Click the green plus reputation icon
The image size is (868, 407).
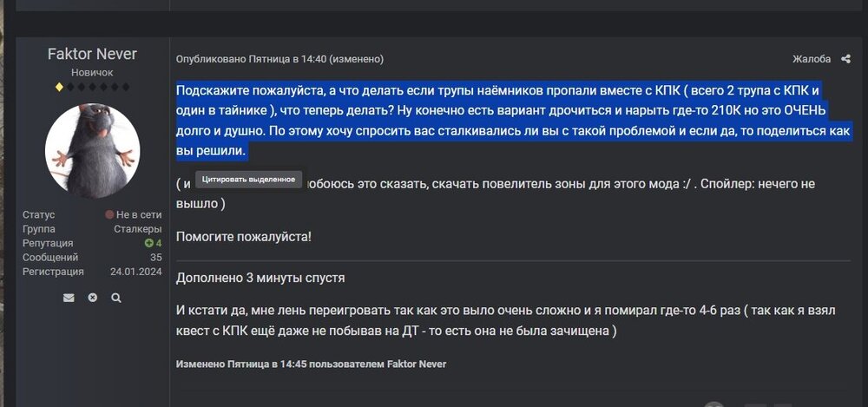148,244
